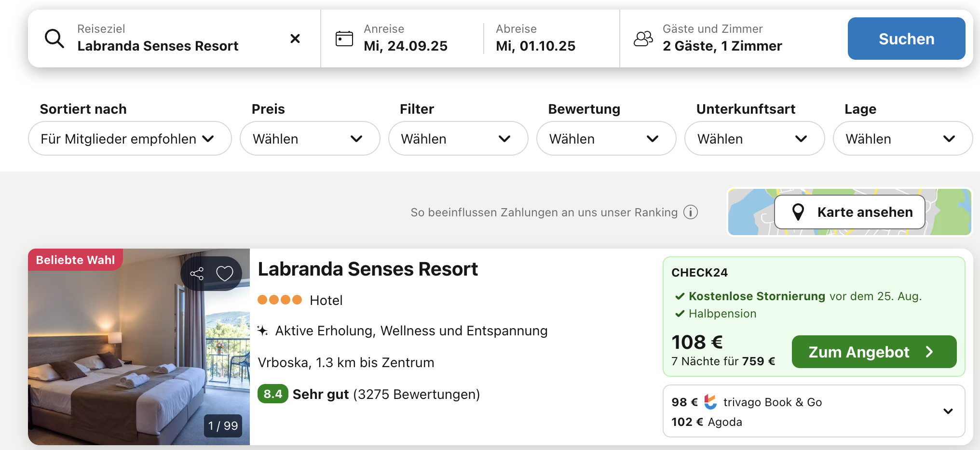
Task: Click the Zum Angebot button
Action: coord(874,352)
